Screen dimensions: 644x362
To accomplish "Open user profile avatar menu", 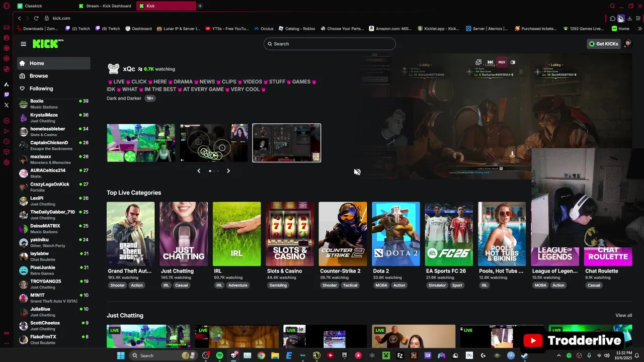I will (x=628, y=44).
